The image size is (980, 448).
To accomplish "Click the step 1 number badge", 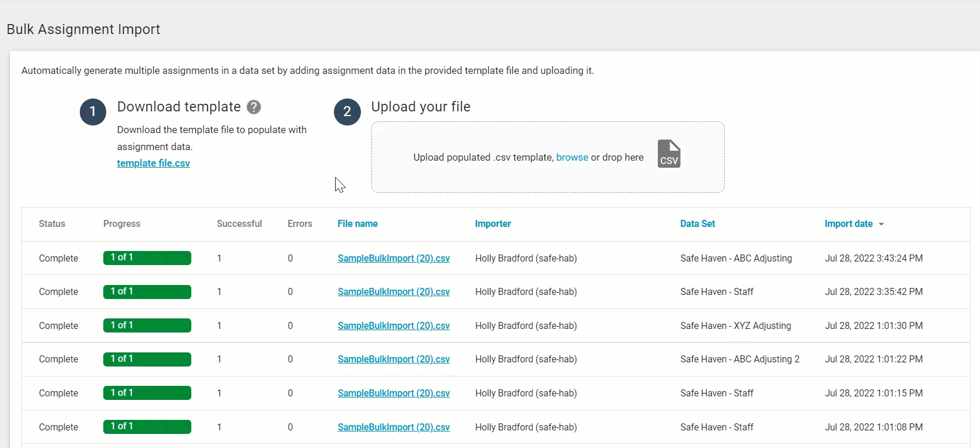I will point(93,111).
